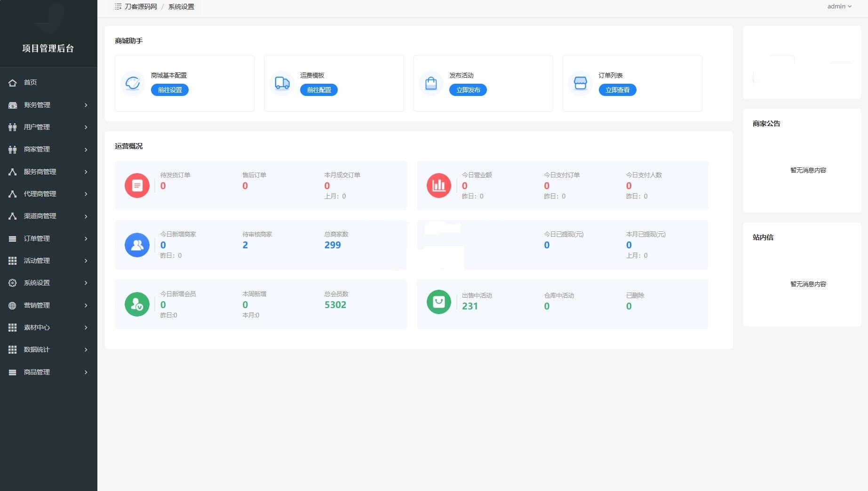Click the red bar chart revenue icon
The height and width of the screenshot is (491, 868).
tap(438, 185)
